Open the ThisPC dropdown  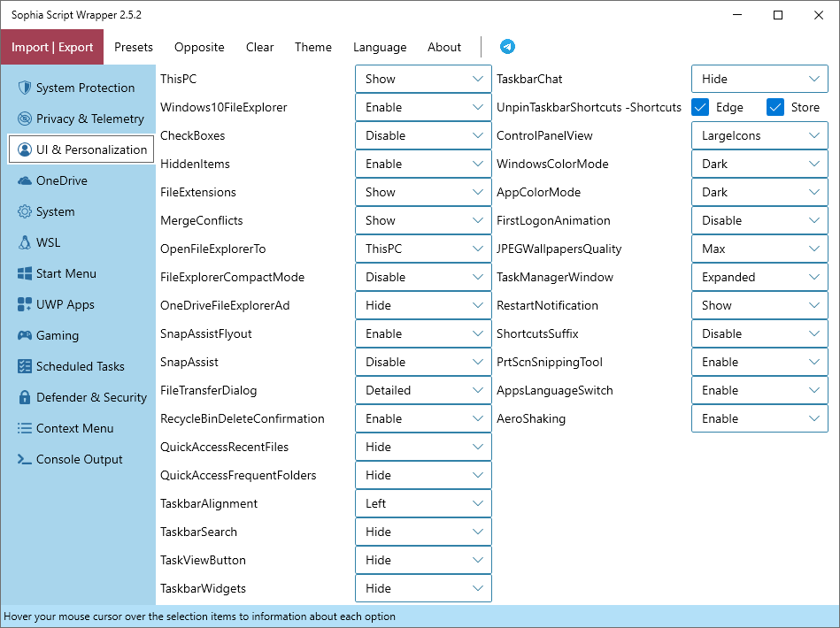[x=423, y=79]
